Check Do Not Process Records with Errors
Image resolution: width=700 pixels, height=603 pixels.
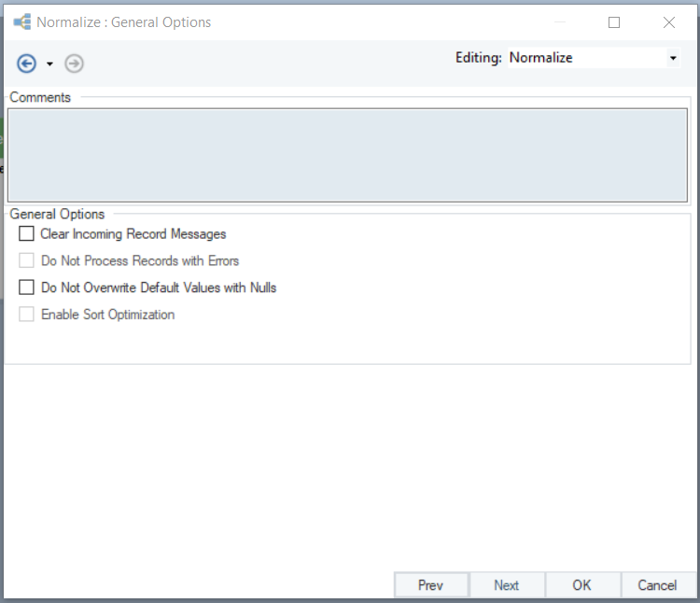26,261
